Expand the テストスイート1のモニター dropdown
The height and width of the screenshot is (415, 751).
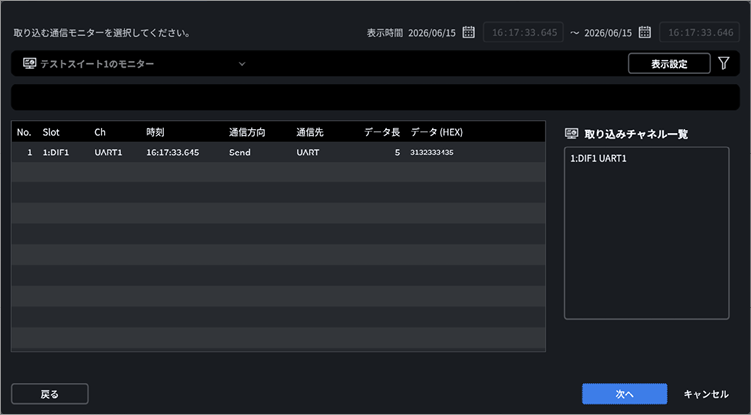242,64
